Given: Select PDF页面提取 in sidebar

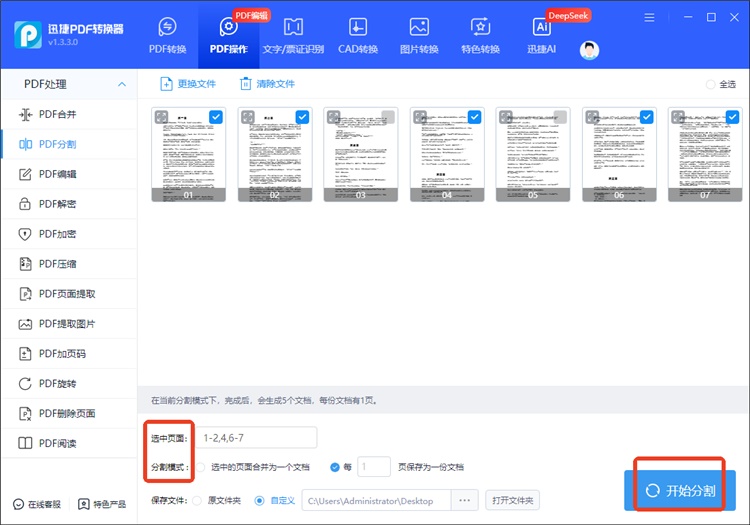Looking at the screenshot, I should [x=69, y=294].
